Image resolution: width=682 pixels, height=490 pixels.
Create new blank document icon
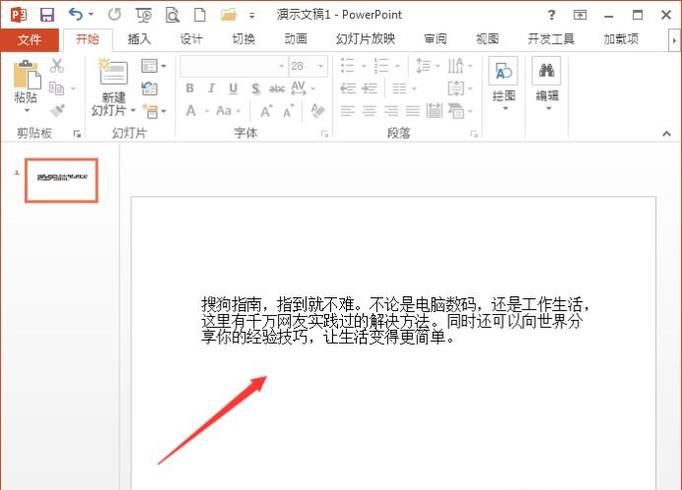coord(200,15)
